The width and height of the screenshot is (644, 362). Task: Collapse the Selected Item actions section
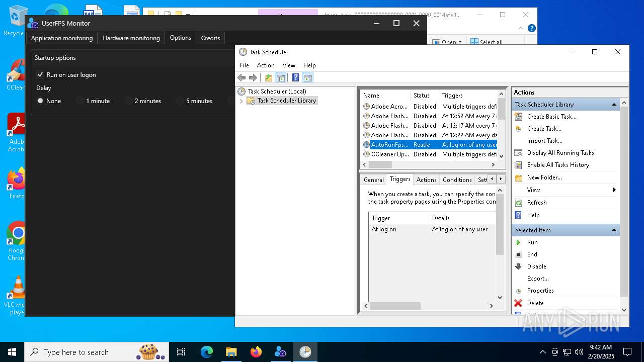tap(614, 230)
